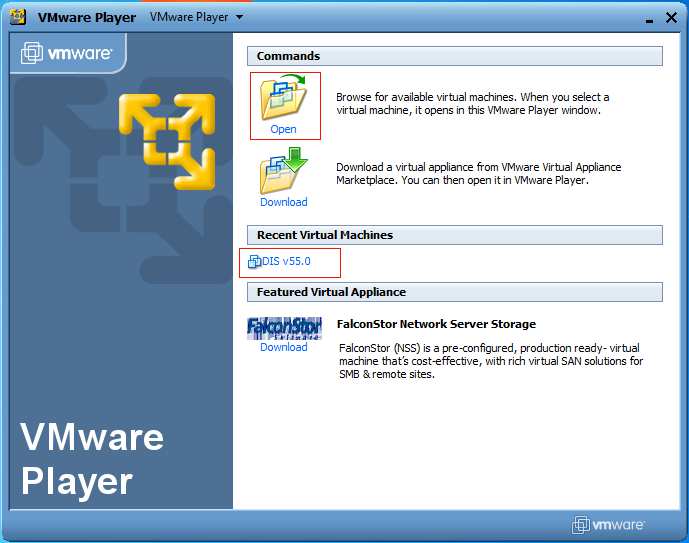Click the vmware logo in the bottom bar
The image size is (689, 543).
point(608,525)
